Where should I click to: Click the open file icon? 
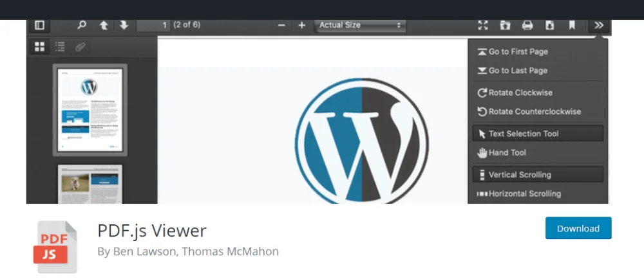[x=505, y=26]
